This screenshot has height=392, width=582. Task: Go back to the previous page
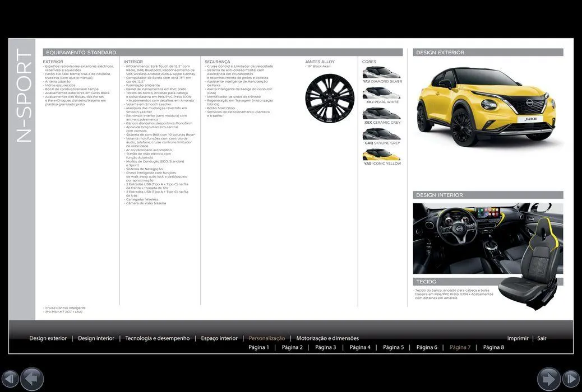coord(31,379)
